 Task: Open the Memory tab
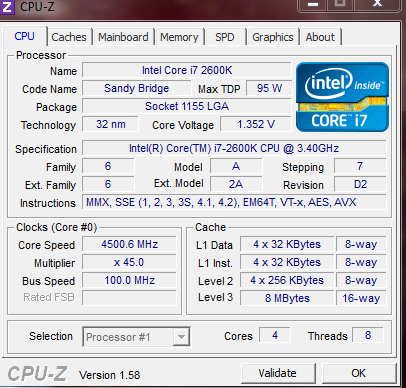click(179, 37)
